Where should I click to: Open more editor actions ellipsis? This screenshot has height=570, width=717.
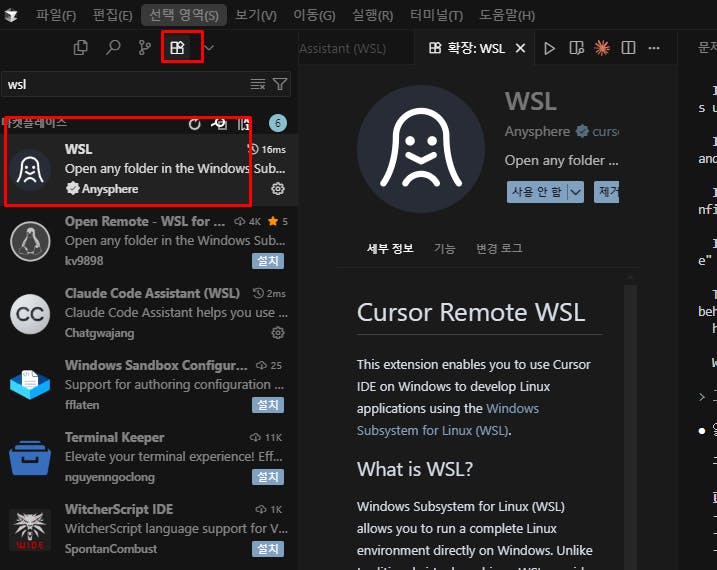[654, 48]
